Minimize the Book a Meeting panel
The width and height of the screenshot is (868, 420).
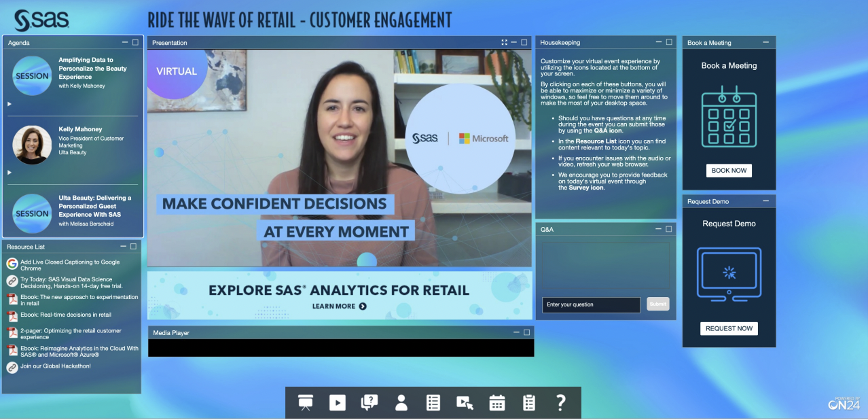tap(766, 42)
